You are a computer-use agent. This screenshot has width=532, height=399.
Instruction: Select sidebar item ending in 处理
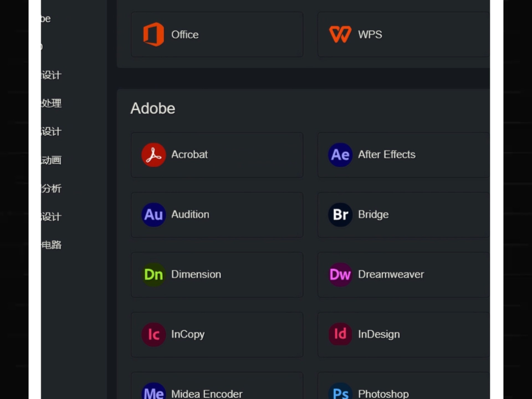pos(51,103)
